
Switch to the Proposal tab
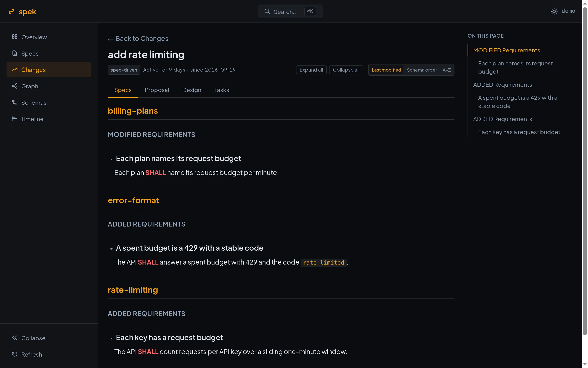point(157,90)
